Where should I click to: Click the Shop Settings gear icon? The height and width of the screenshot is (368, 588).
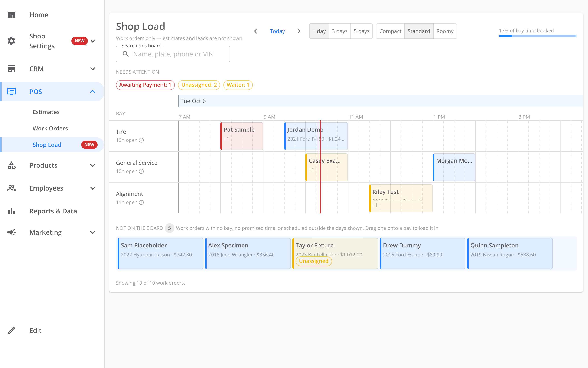[11, 41]
